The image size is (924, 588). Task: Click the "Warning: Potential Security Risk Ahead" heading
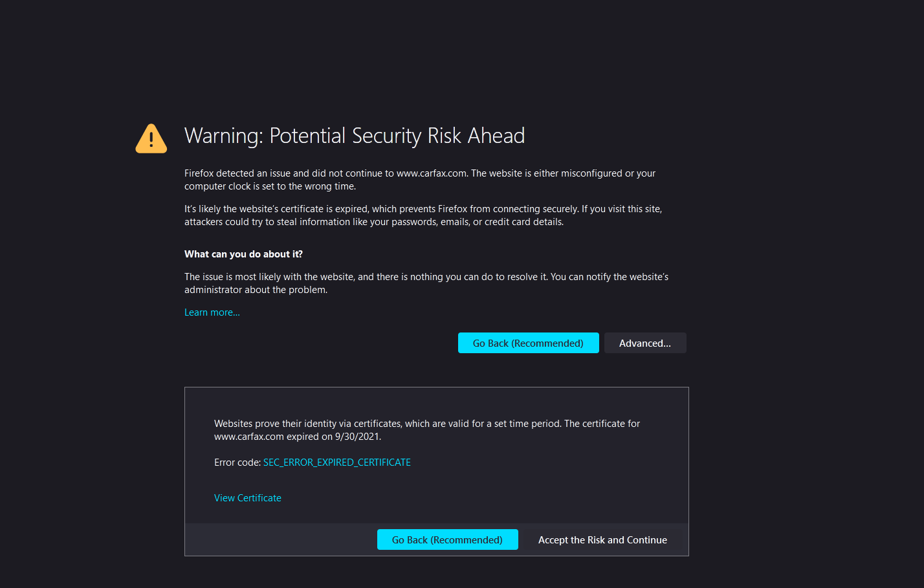click(x=355, y=136)
